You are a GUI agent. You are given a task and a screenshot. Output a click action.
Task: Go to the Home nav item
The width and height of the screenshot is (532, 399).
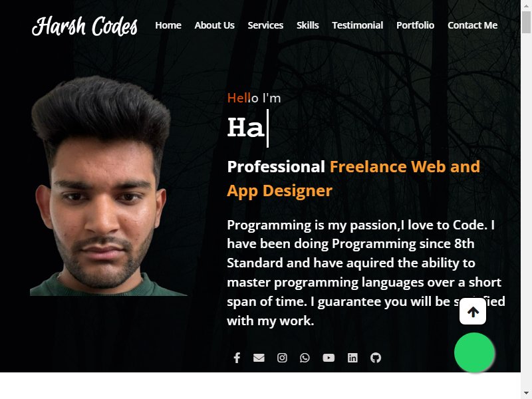point(168,25)
